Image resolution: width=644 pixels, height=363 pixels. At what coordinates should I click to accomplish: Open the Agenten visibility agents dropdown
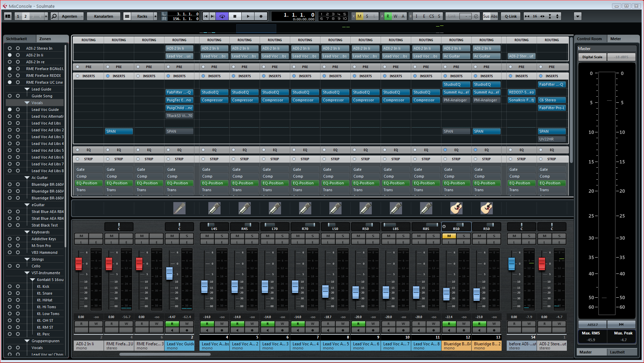[71, 16]
